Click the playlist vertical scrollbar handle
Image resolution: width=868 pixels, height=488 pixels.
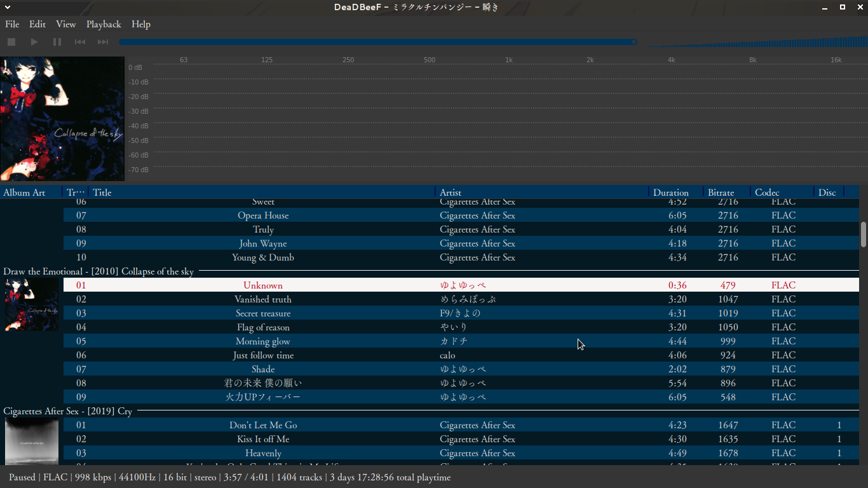pos(863,234)
